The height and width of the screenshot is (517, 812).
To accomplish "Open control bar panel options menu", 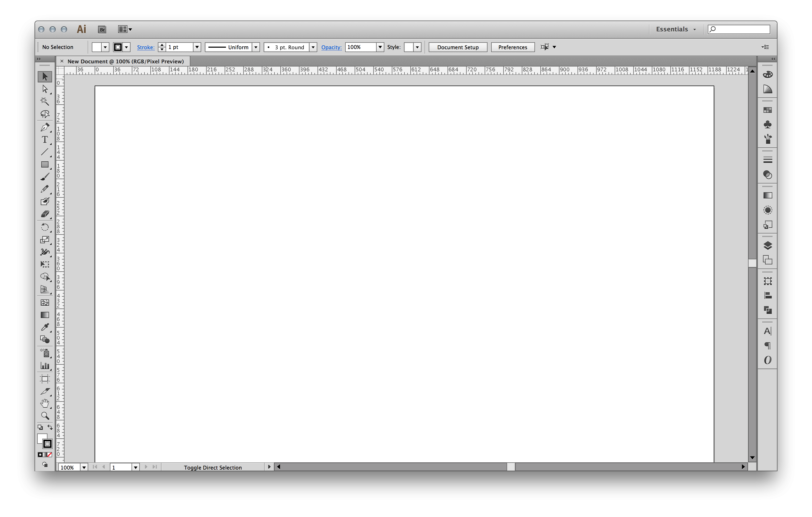I will click(x=765, y=47).
